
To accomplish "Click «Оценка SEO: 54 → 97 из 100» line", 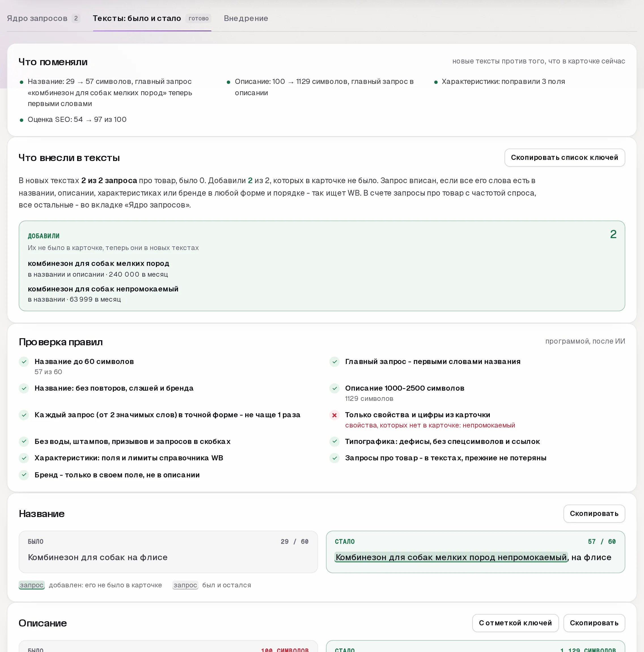I will pos(77,119).
